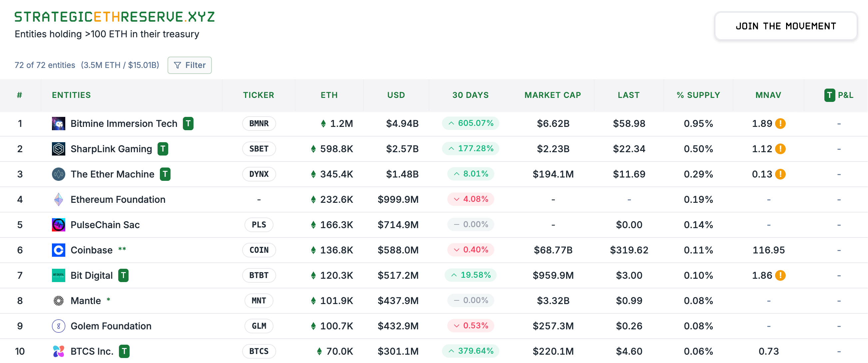Click the $999.9M USD value
The image size is (868, 363).
click(398, 199)
